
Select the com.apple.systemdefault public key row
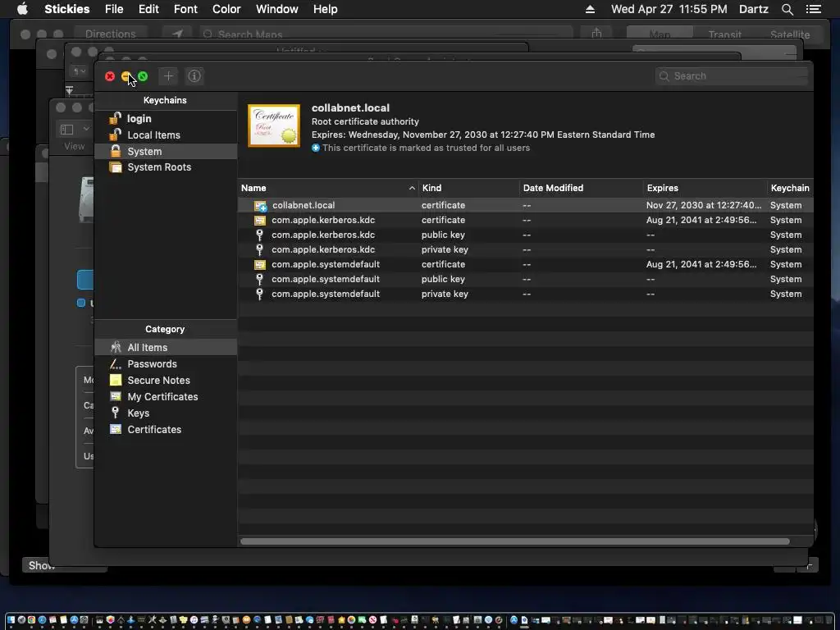pyautogui.click(x=526, y=279)
